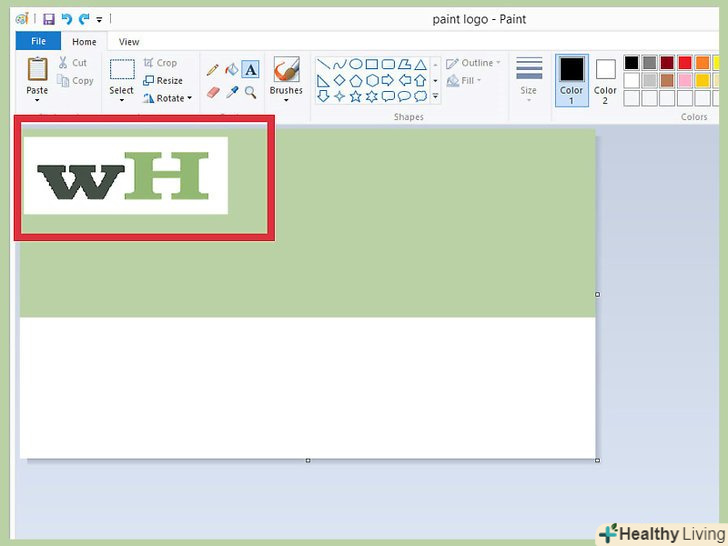Select the Four-point star shape
The height and width of the screenshot is (546, 728).
click(x=339, y=96)
